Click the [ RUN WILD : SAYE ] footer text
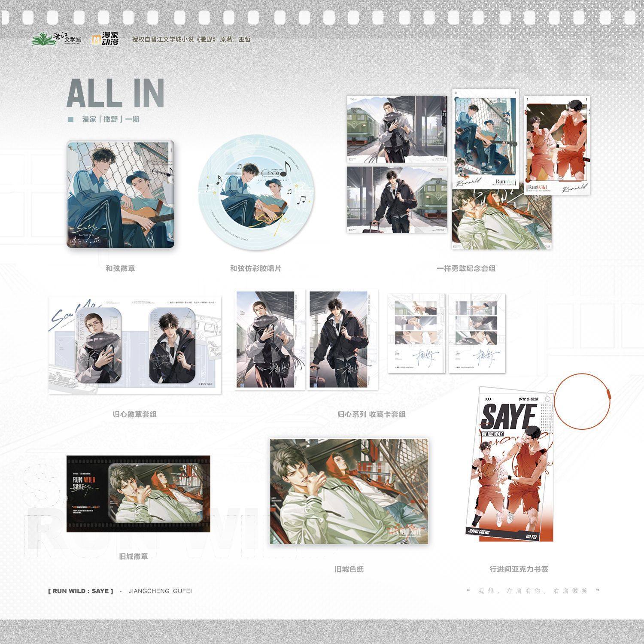 coord(81,591)
